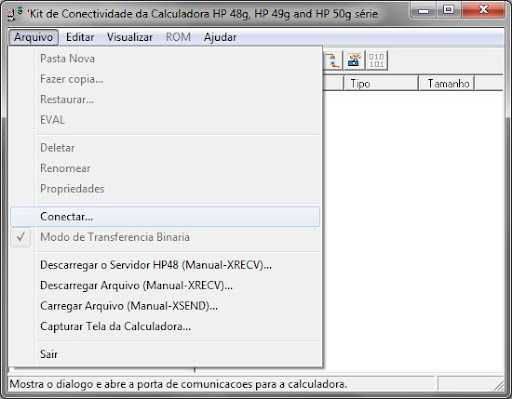Select Propriedades menu entry
512x399 pixels.
(x=165, y=189)
